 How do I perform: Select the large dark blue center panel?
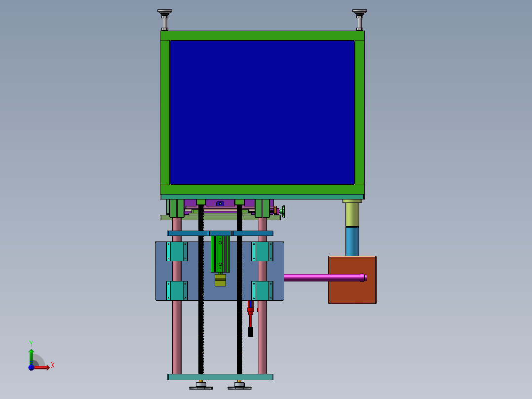click(x=262, y=113)
